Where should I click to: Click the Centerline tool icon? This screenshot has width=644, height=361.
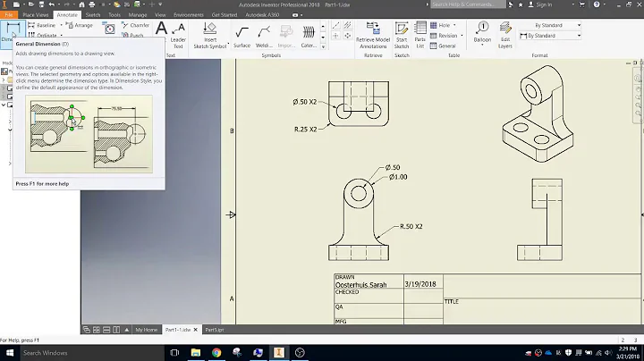click(x=335, y=25)
